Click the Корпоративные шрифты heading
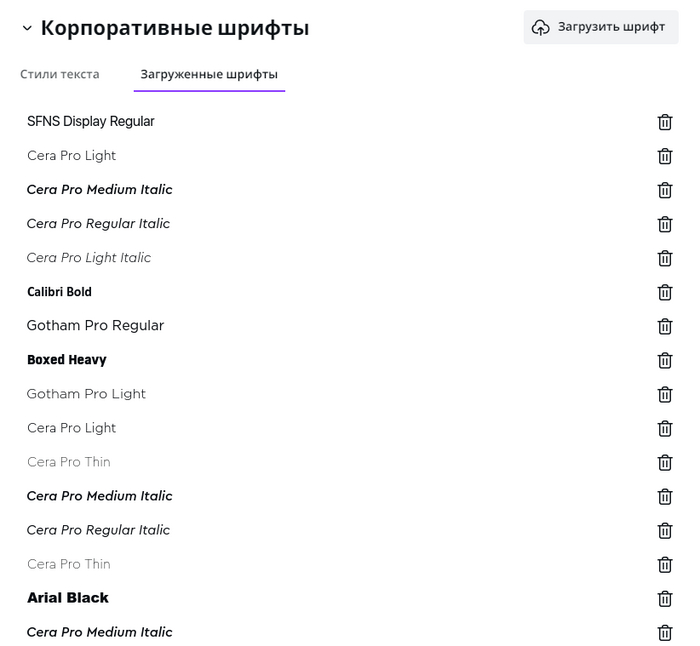This screenshot has width=700, height=646. tap(175, 28)
